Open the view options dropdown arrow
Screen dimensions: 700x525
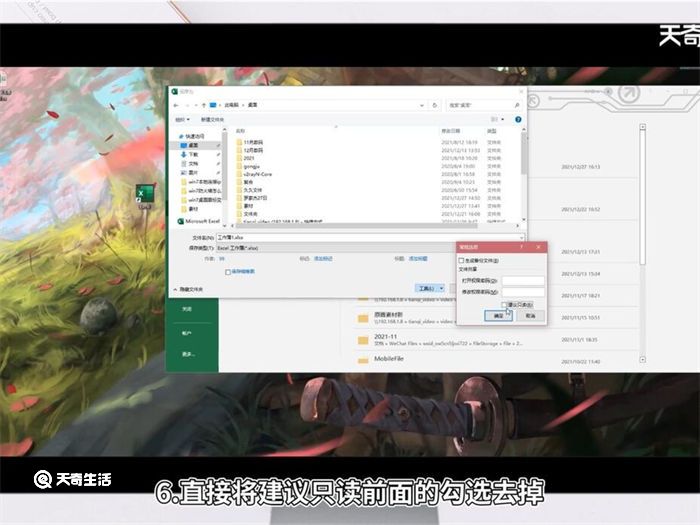[x=503, y=119]
